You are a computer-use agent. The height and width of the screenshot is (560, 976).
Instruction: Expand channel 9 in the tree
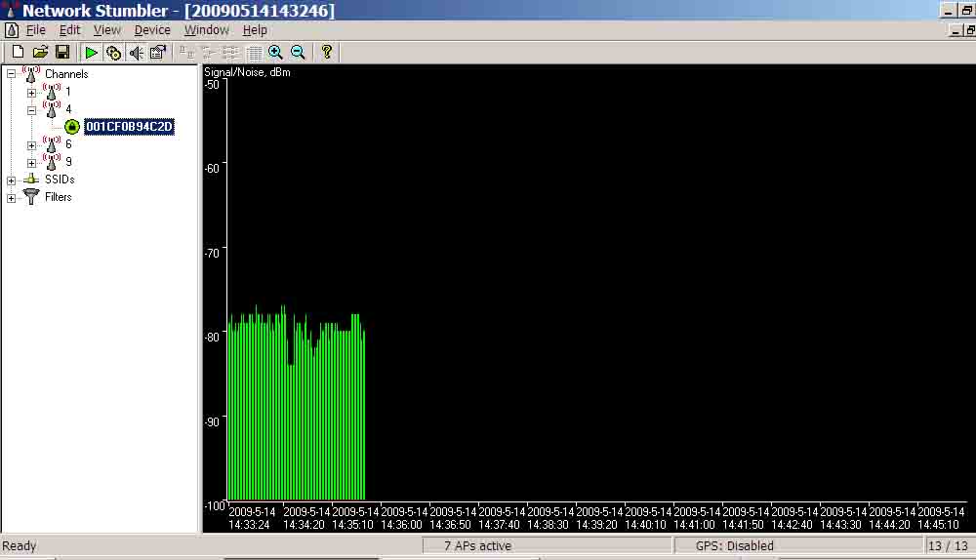(x=32, y=163)
